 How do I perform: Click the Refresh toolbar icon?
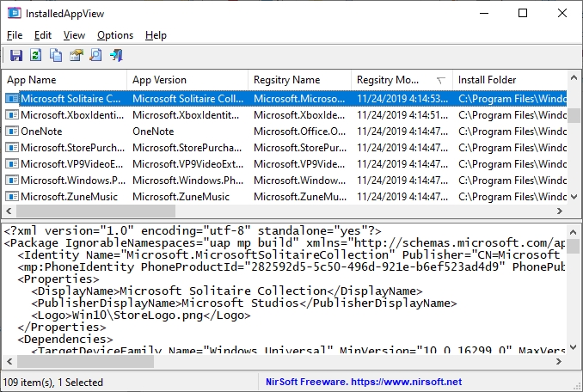pos(36,56)
